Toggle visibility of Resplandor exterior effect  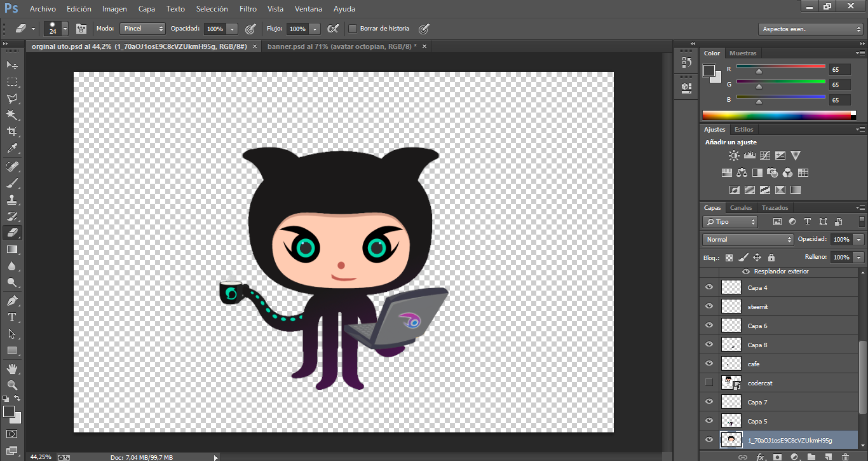pyautogui.click(x=746, y=272)
